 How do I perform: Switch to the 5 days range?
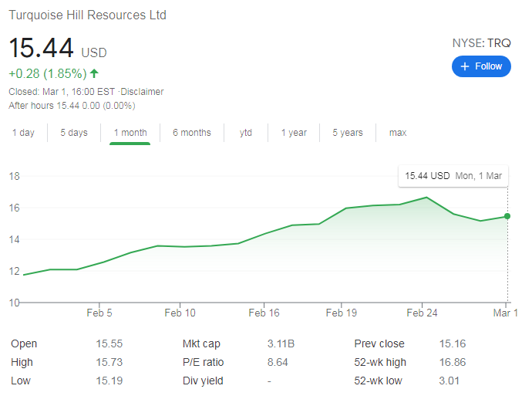coord(74,133)
